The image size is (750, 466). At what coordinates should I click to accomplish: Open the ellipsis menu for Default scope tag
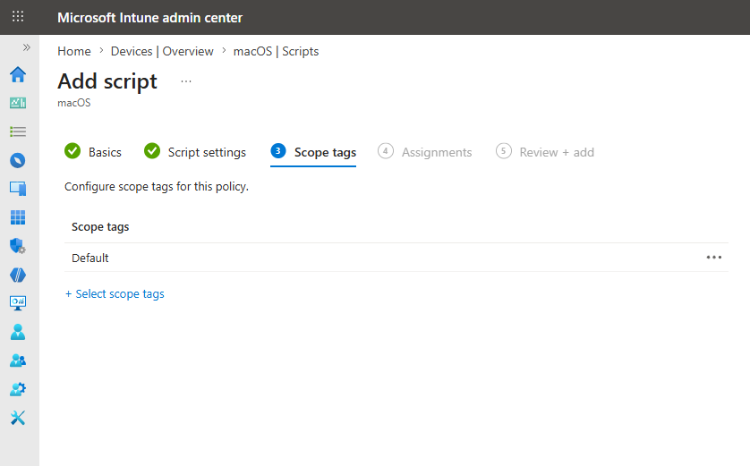coord(714,257)
